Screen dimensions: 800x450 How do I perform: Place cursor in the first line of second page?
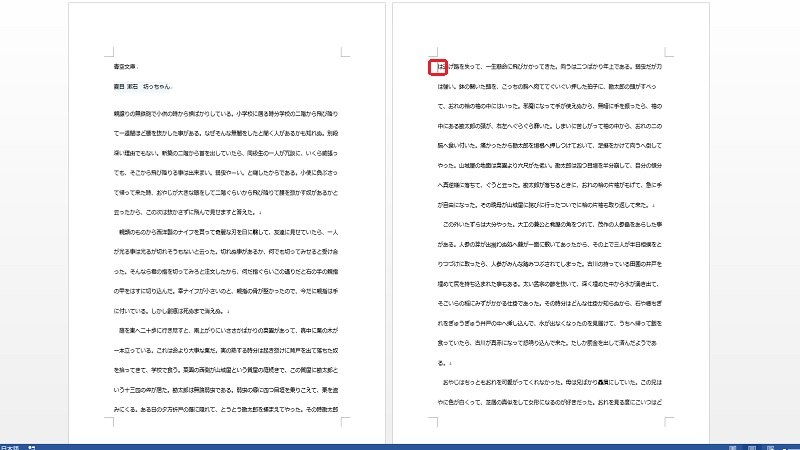(x=549, y=66)
